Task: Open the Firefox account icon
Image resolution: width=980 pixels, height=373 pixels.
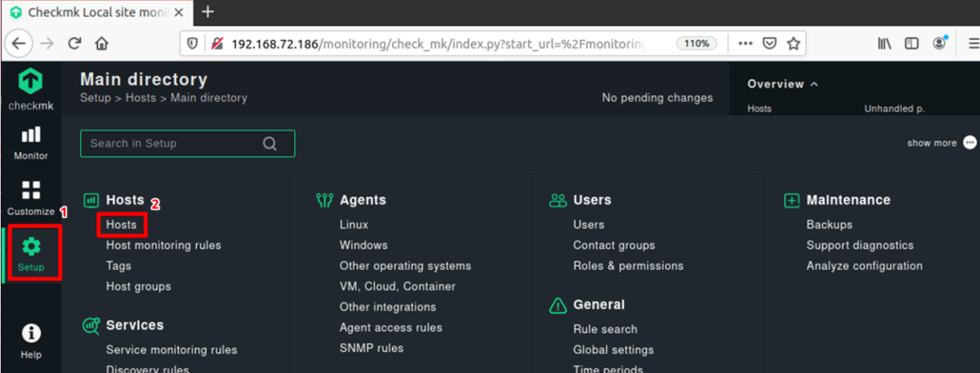Action: click(x=939, y=43)
